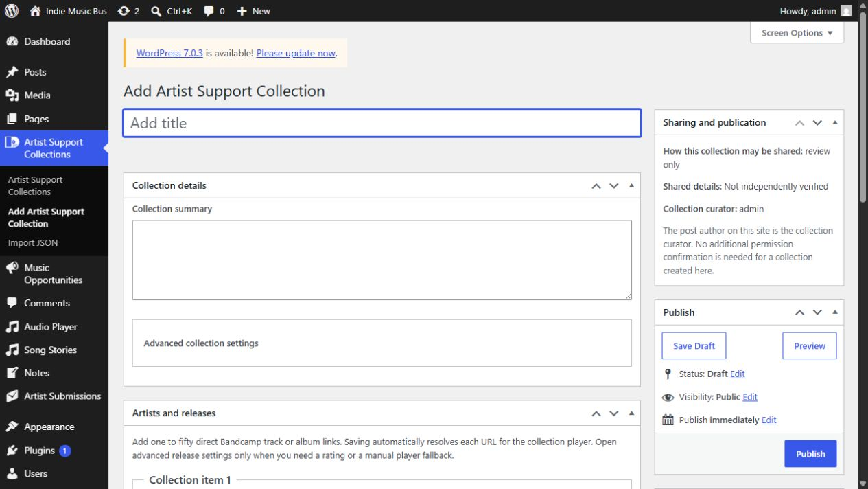Image resolution: width=868 pixels, height=489 pixels.
Task: Move Artists and releases panel down
Action: tap(614, 413)
